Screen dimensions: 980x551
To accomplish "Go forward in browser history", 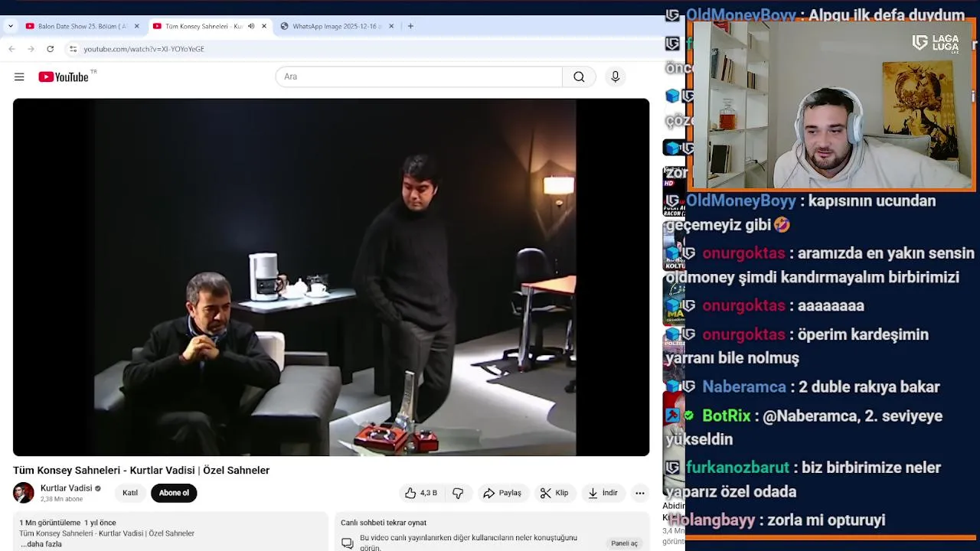I will 31,49.
